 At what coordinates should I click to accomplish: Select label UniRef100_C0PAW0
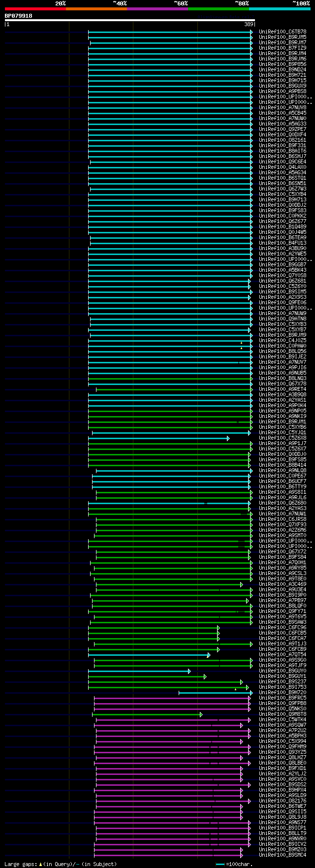[283, 346]
